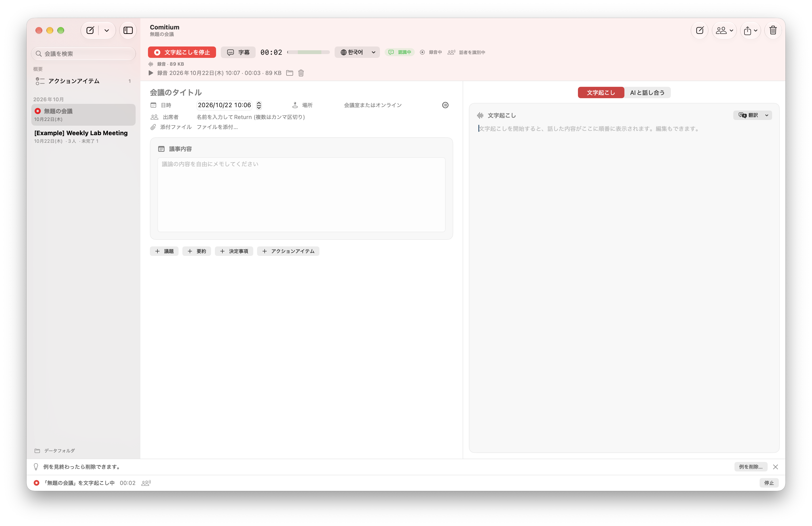Click the compose note icon in the top right toolbar
Screen dimensions: 812x526
pyautogui.click(x=700, y=30)
